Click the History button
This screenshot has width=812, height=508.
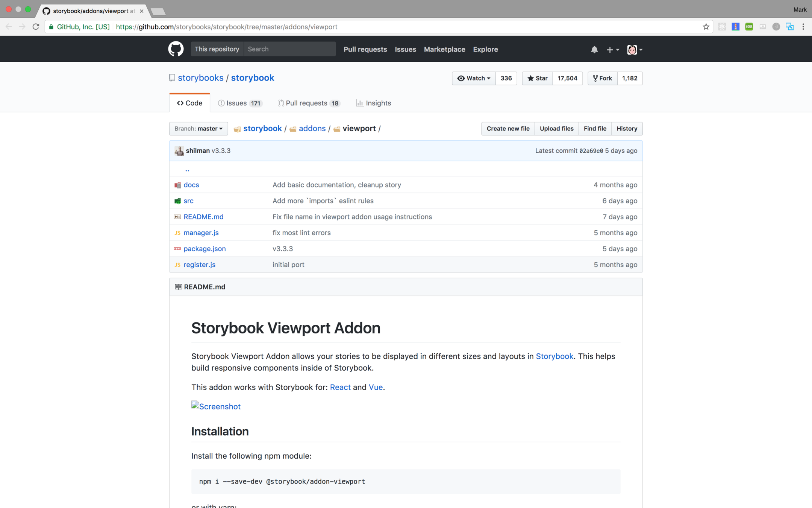[x=627, y=129]
